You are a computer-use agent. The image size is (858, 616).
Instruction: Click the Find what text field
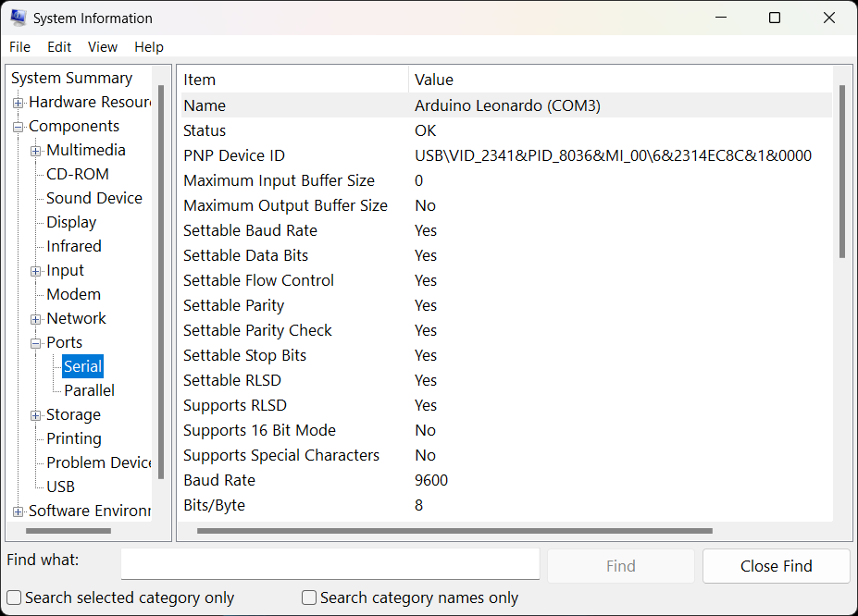(330, 563)
